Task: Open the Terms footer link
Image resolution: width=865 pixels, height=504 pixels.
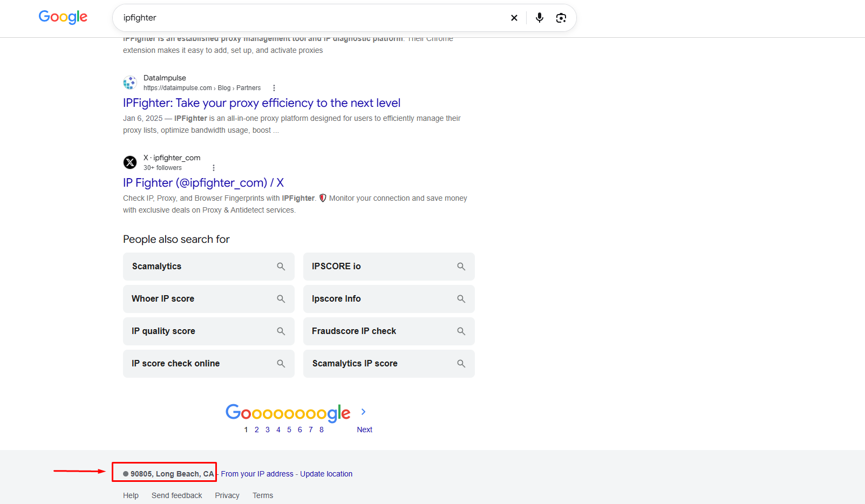Action: click(x=263, y=495)
